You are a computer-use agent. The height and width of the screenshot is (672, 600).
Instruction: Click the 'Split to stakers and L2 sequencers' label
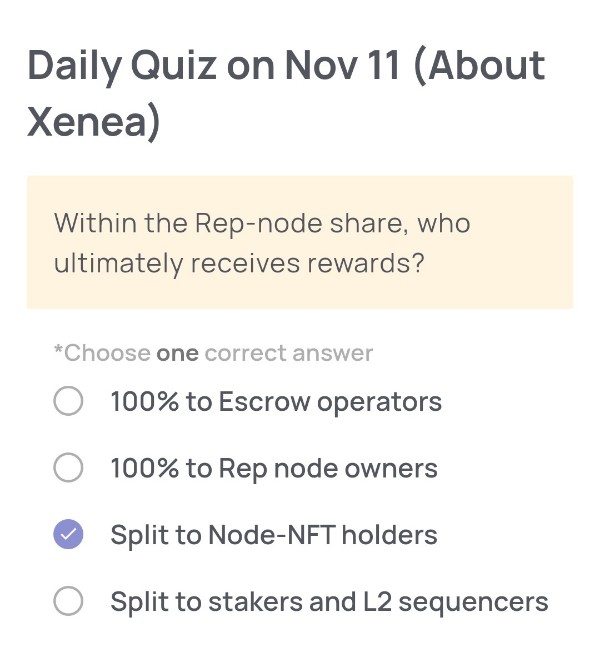(328, 601)
